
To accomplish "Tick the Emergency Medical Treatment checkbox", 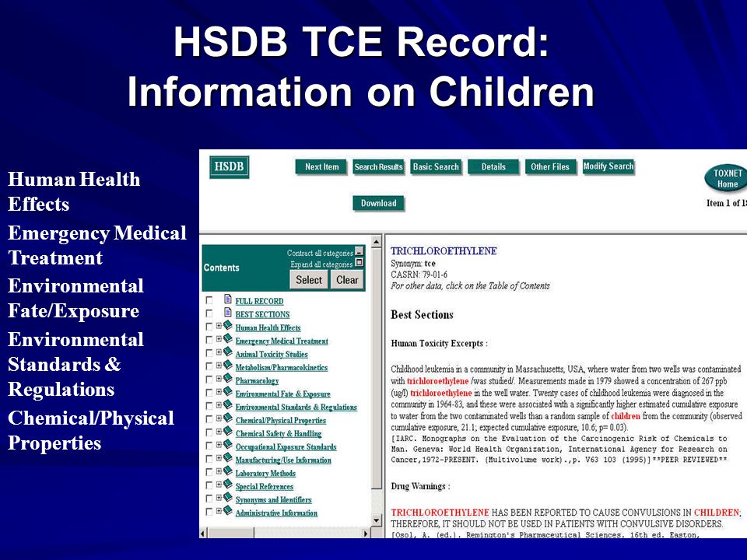I will [209, 340].
